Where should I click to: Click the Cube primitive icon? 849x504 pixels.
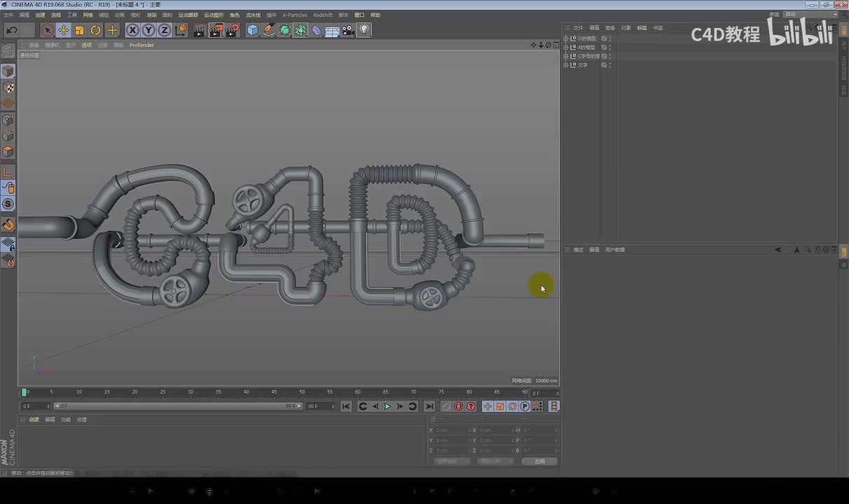pyautogui.click(x=253, y=30)
